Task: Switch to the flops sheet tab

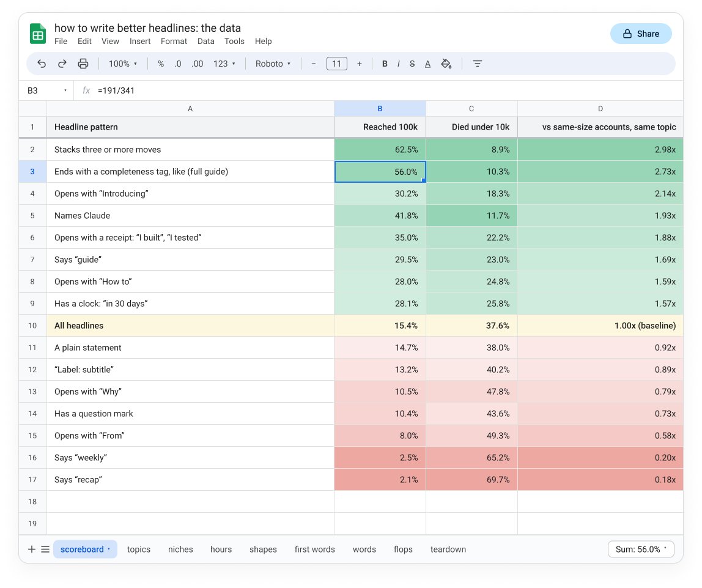Action: tap(403, 549)
